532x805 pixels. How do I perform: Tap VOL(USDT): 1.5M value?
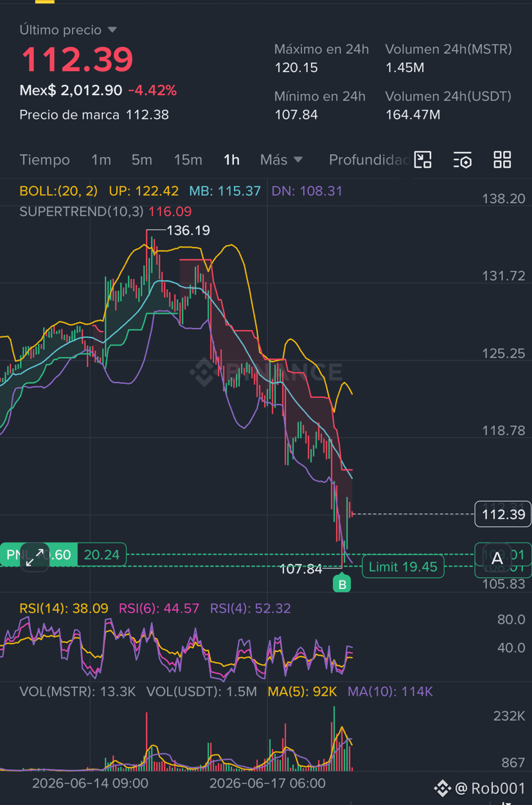(202, 692)
